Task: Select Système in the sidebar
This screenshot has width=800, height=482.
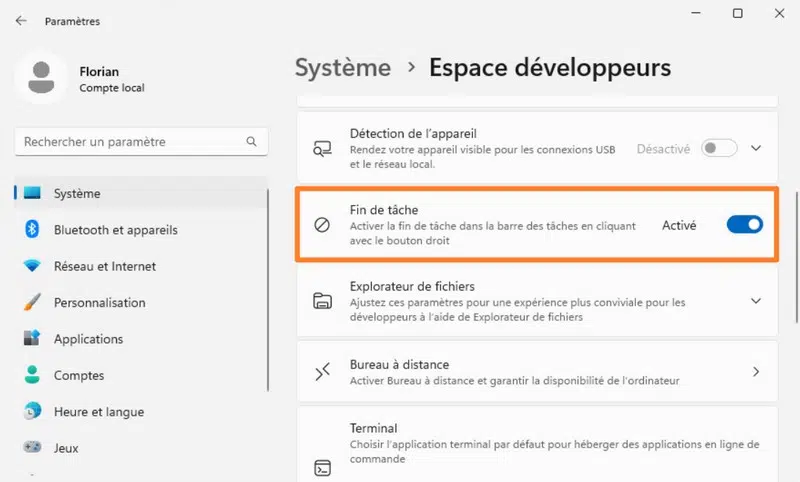Action: click(77, 193)
